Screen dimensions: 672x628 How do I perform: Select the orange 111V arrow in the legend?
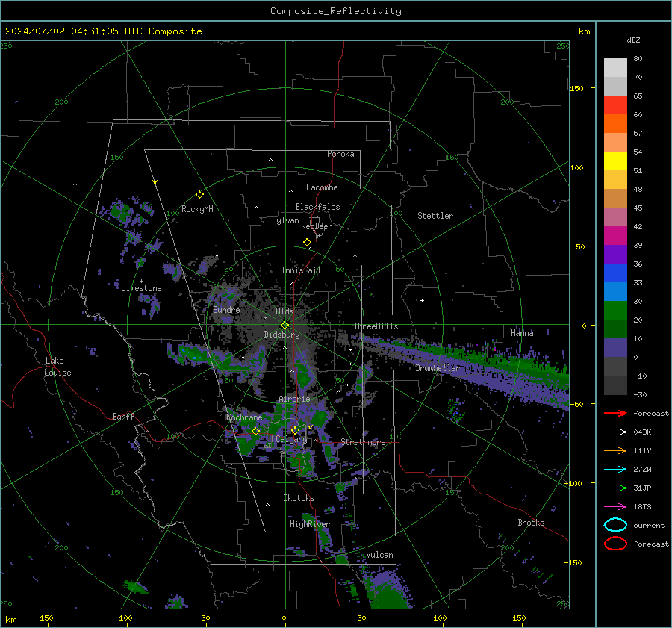pyautogui.click(x=615, y=450)
